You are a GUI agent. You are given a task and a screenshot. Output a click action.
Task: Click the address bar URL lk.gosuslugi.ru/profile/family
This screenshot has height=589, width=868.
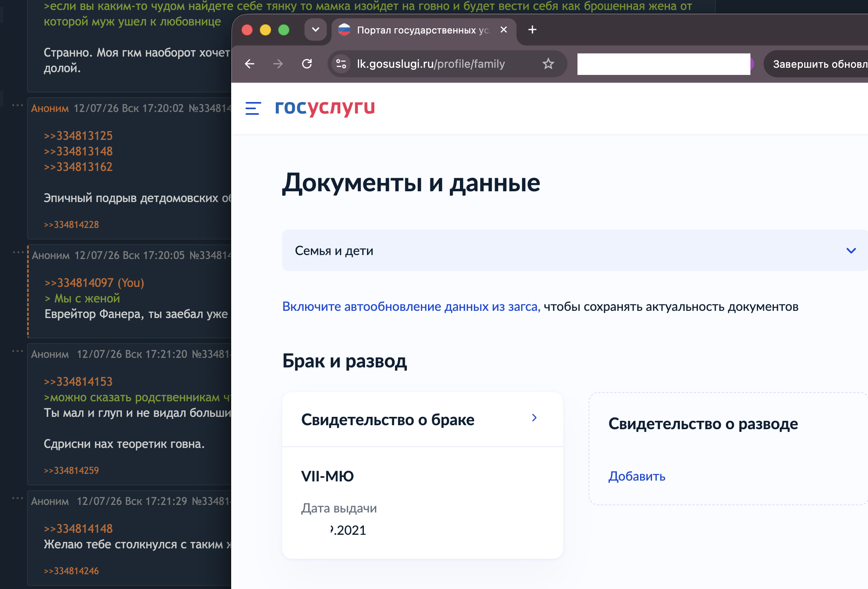click(431, 64)
